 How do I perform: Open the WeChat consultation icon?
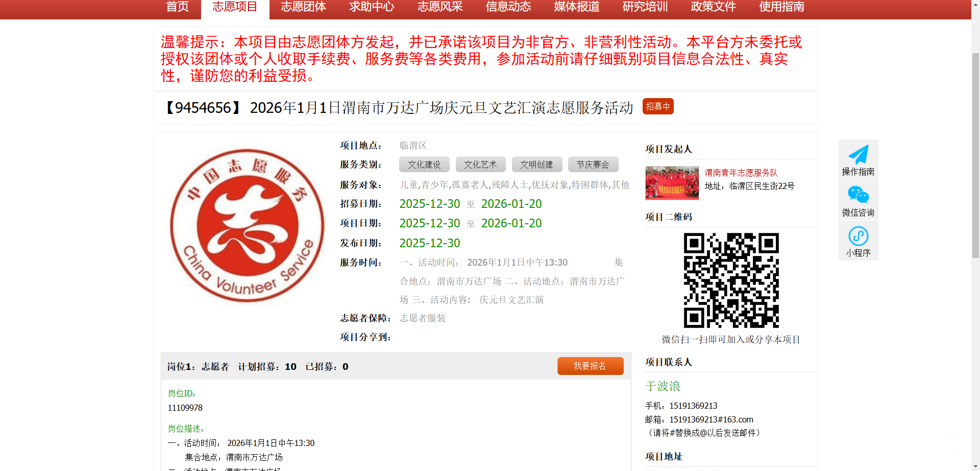858,195
